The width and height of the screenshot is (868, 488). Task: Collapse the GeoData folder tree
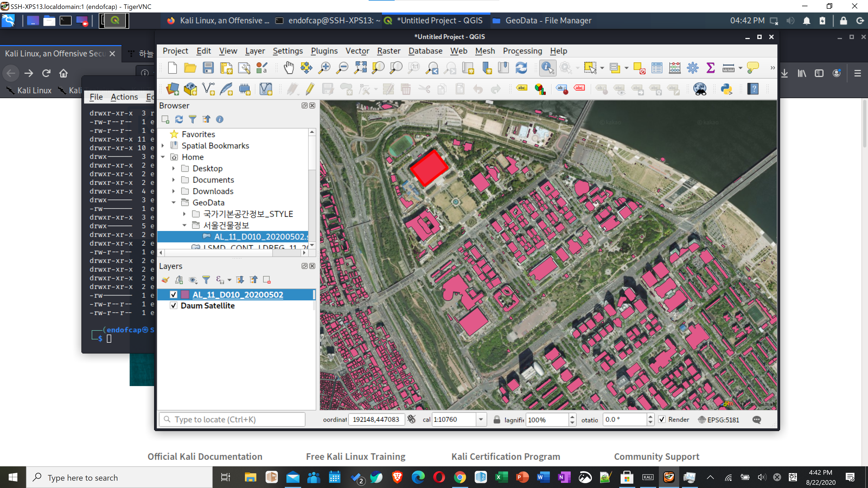pyautogui.click(x=174, y=203)
